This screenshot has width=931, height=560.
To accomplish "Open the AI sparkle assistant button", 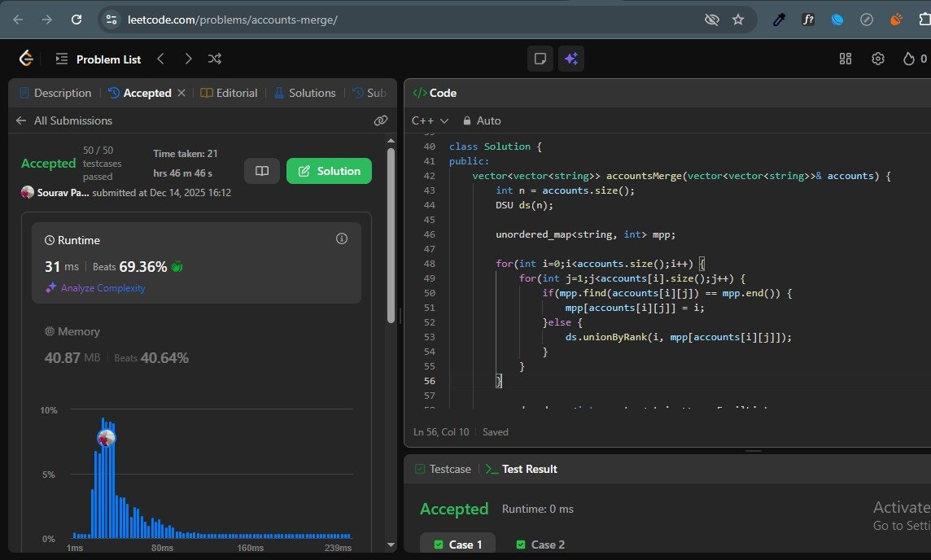I will [571, 58].
